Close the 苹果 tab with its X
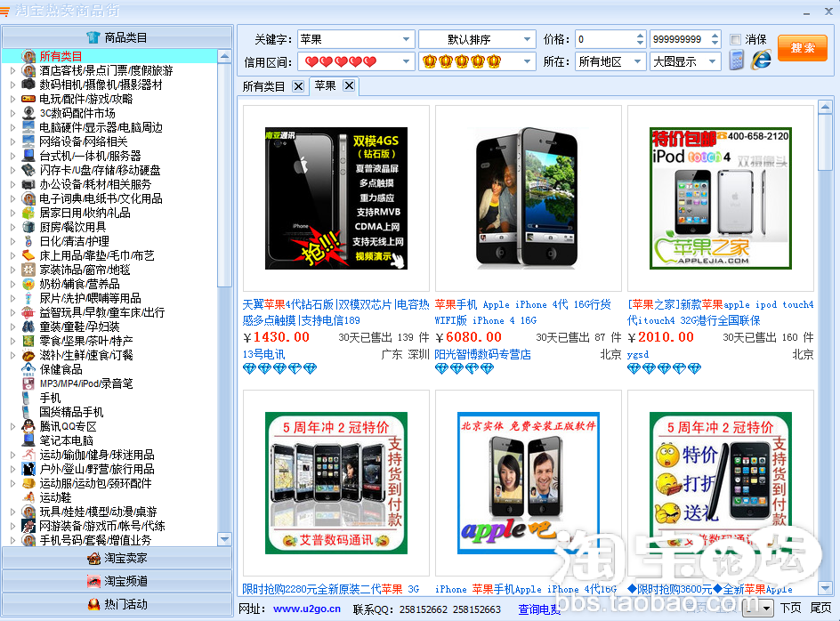 [x=349, y=85]
